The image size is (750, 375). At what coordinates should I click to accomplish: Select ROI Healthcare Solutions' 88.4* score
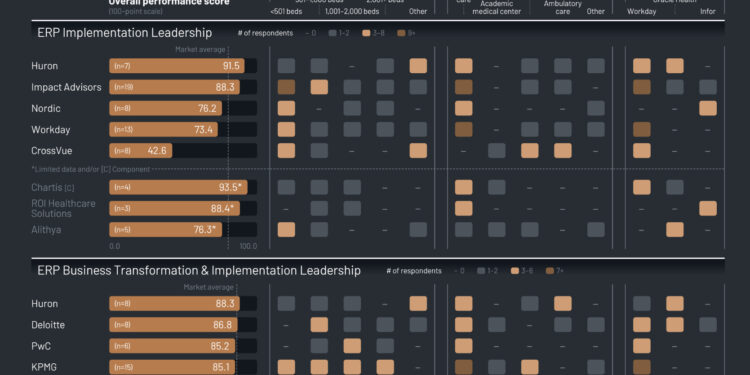222,209
